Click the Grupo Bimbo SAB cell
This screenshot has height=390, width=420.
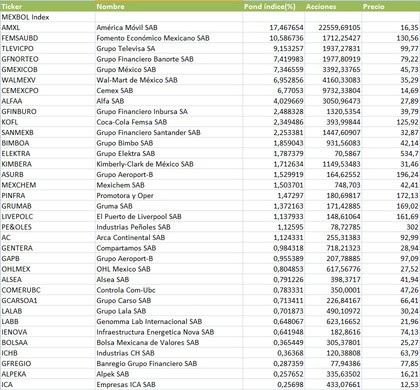pyautogui.click(x=169, y=143)
